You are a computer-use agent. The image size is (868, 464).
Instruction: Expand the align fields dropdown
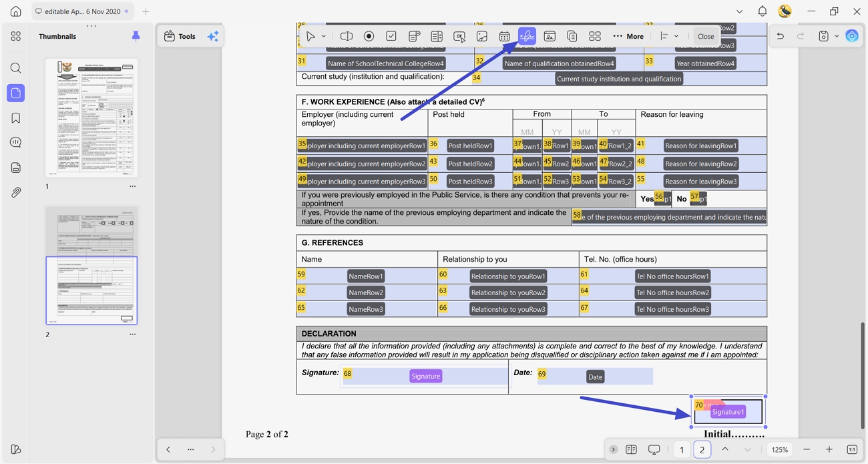point(676,36)
